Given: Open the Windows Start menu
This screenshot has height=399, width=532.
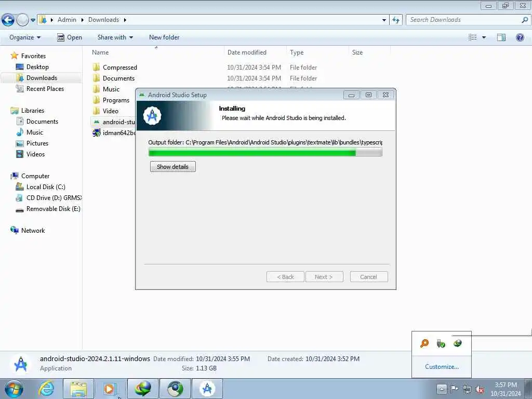Looking at the screenshot, I should (x=14, y=389).
